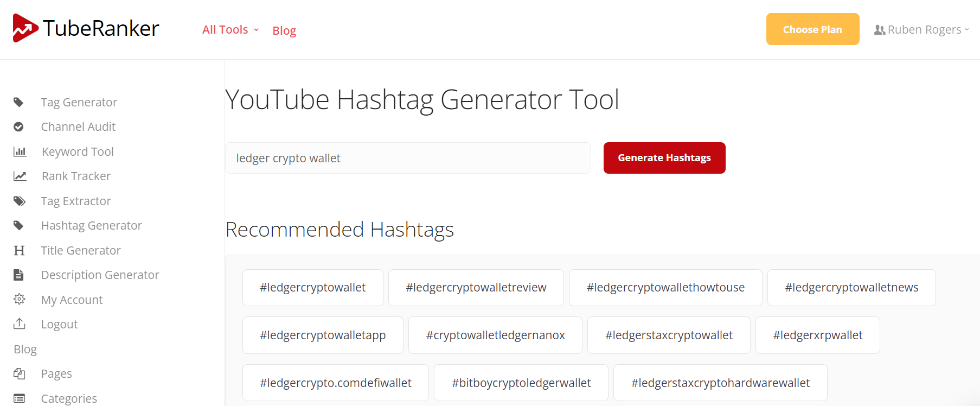Click the 'Recommended Hashtags' heading
The width and height of the screenshot is (980, 406).
340,230
